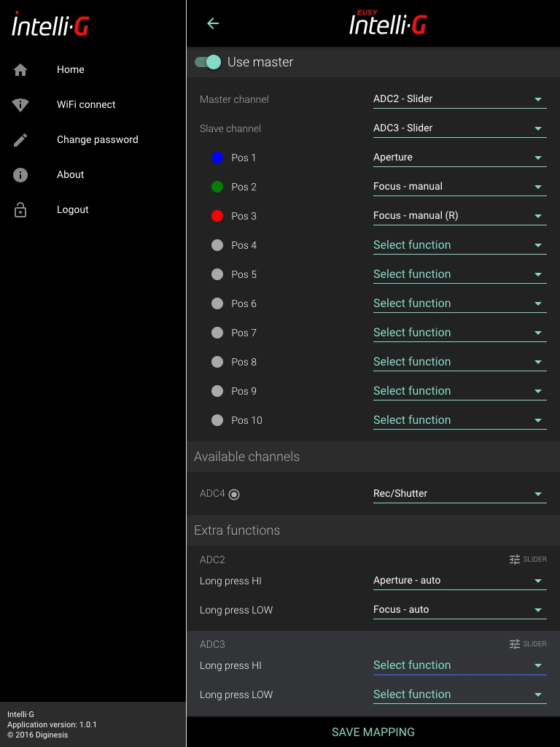This screenshot has height=747, width=560.
Task: Click the WiFi connect icon
Action: (x=20, y=105)
